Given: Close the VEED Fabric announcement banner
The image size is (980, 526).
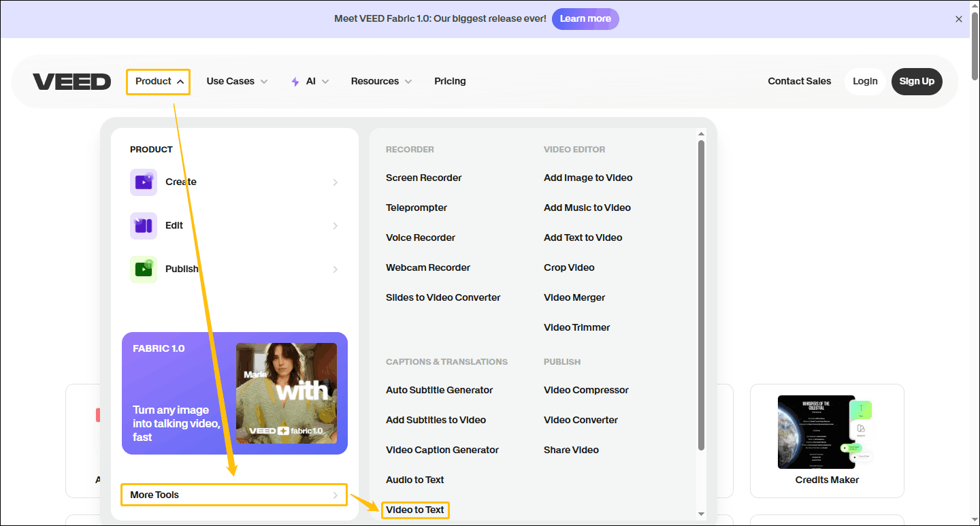Looking at the screenshot, I should tap(959, 19).
